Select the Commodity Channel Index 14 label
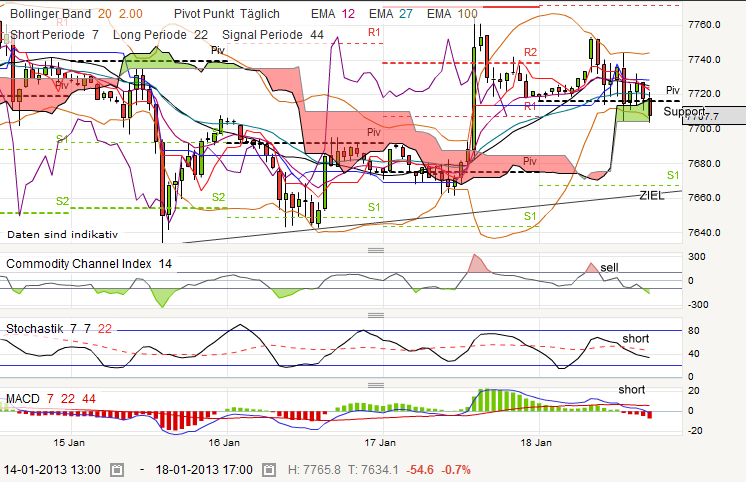 tap(89, 264)
